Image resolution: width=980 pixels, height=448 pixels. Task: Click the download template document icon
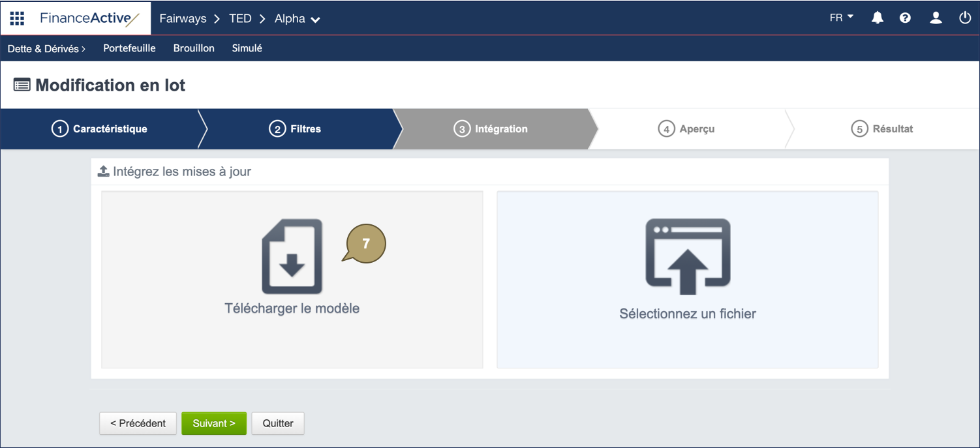[292, 256]
